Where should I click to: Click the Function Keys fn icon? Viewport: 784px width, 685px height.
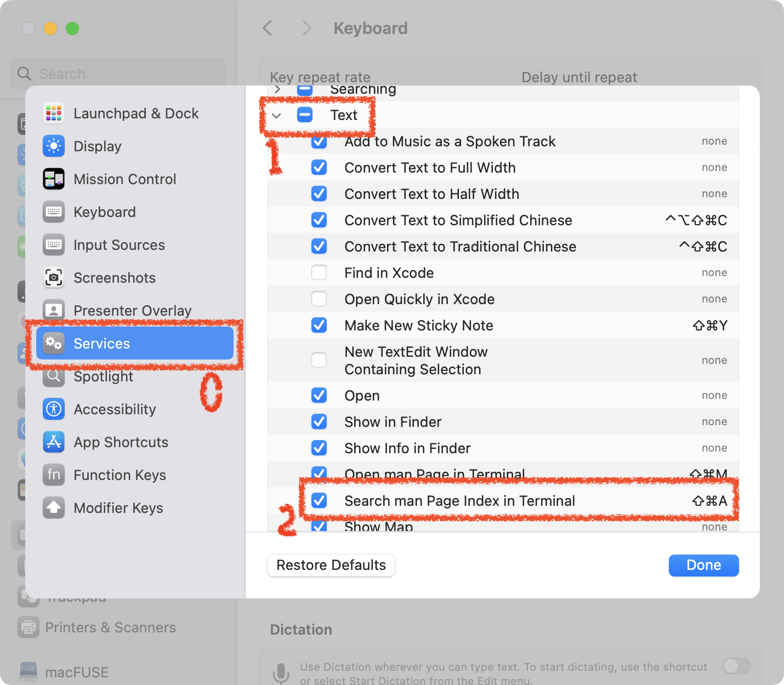click(x=54, y=475)
